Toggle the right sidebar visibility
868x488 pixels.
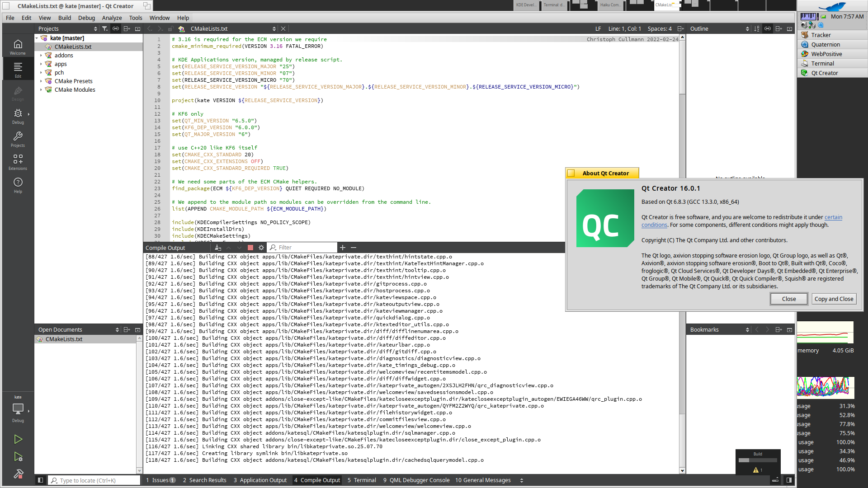pyautogui.click(x=789, y=480)
